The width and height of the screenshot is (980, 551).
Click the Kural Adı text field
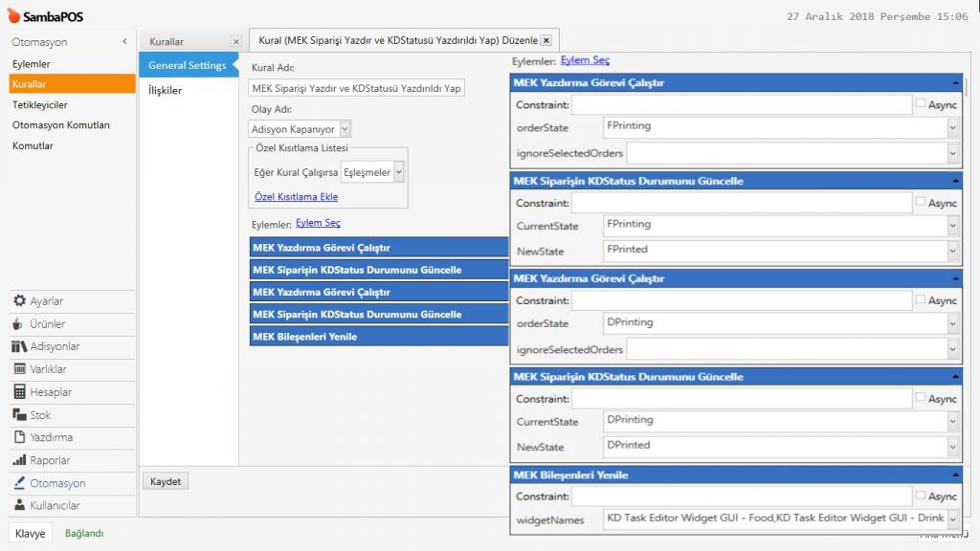[x=356, y=88]
